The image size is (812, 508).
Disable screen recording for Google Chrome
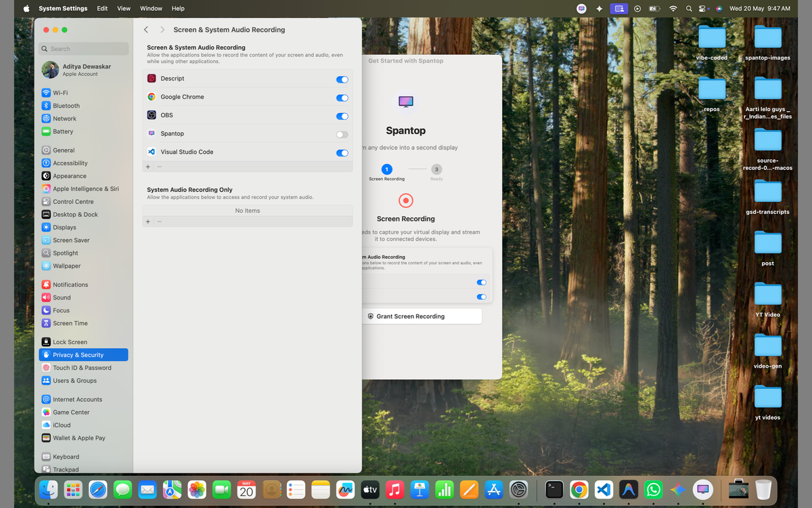pyautogui.click(x=342, y=98)
